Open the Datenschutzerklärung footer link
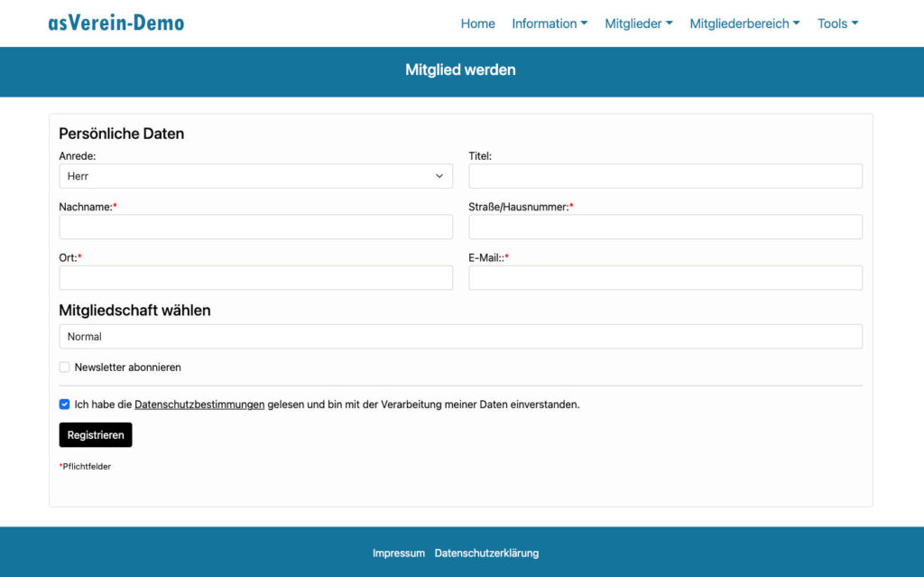The height and width of the screenshot is (577, 924). click(486, 554)
